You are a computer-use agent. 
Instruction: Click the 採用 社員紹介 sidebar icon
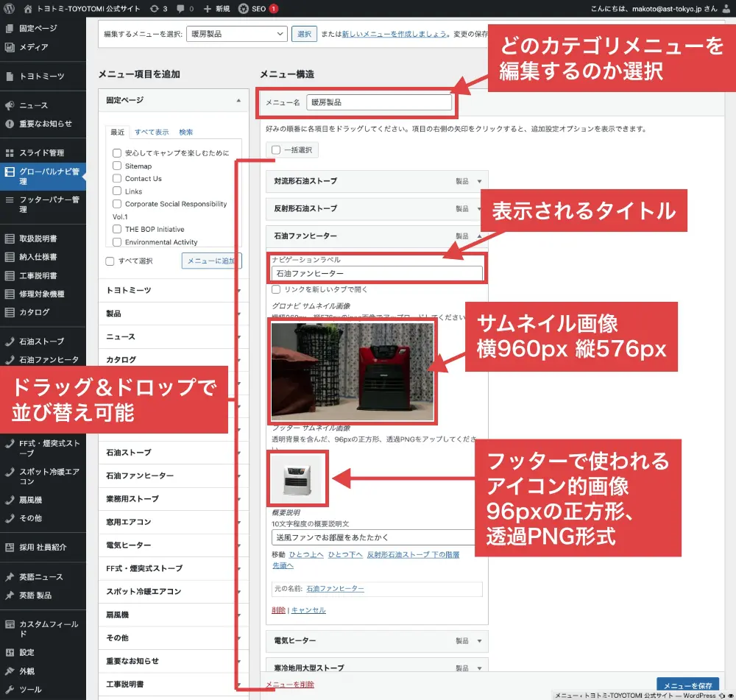coord(10,547)
